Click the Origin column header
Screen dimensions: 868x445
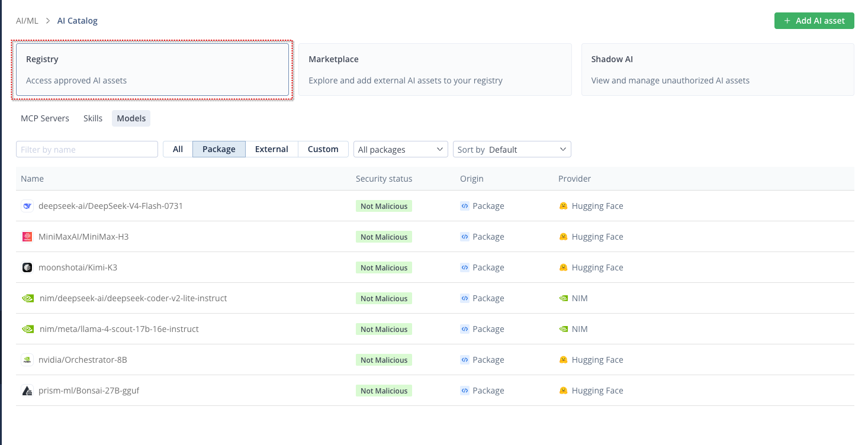coord(472,179)
